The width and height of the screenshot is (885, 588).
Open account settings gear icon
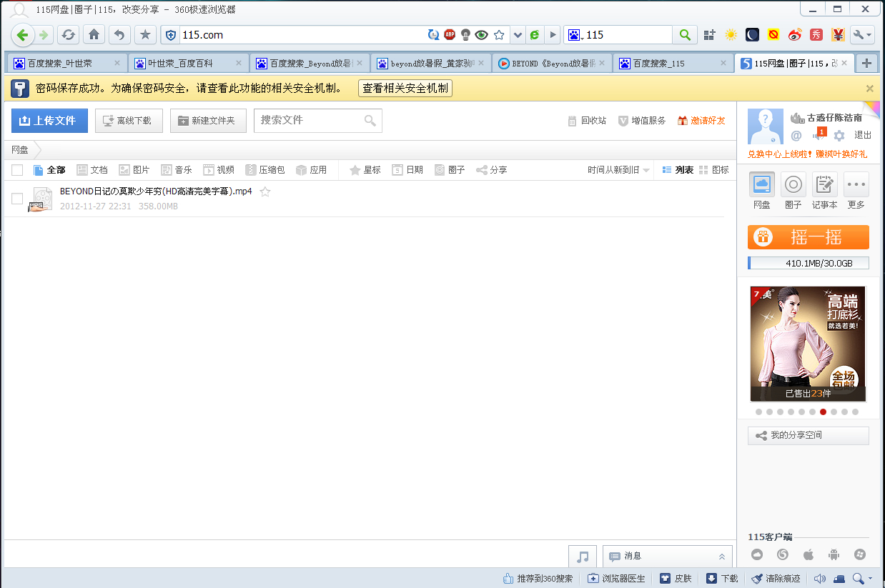tap(839, 136)
